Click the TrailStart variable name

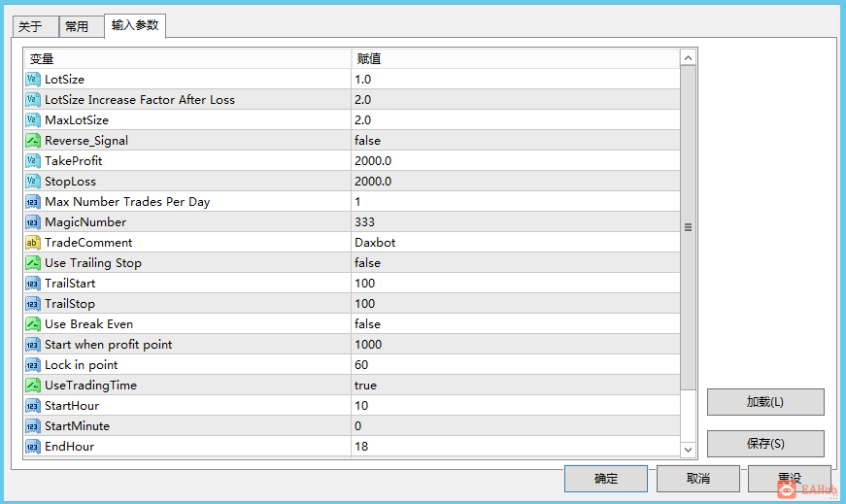pyautogui.click(x=70, y=284)
